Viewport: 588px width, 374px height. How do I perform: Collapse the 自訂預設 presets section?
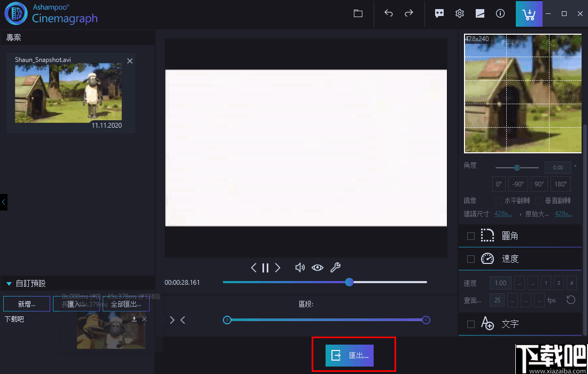8,284
